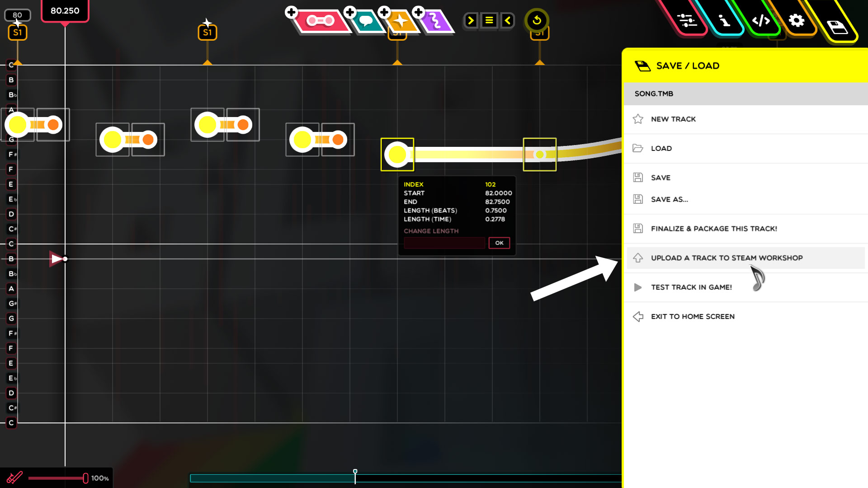Image resolution: width=868 pixels, height=488 pixels.
Task: Open the sliders settings tab
Action: [687, 20]
